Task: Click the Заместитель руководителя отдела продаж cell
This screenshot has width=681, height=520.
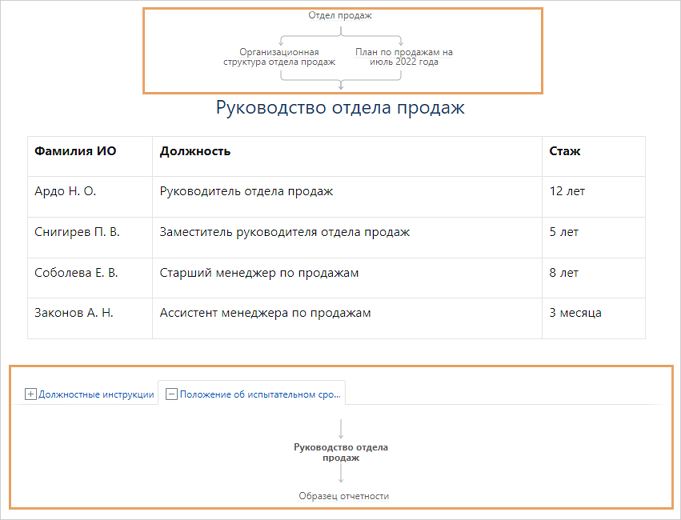Action: click(x=284, y=232)
